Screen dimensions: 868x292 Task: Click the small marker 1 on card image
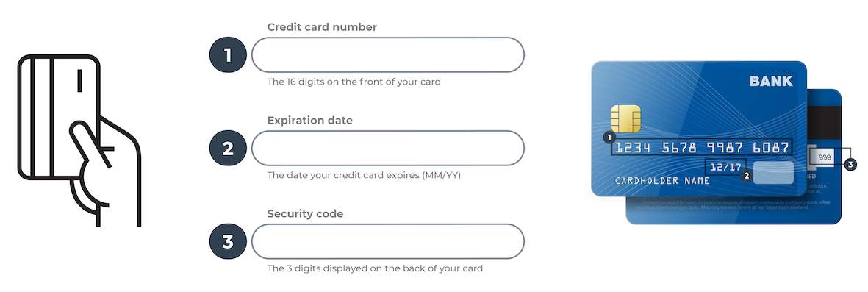pyautogui.click(x=609, y=137)
